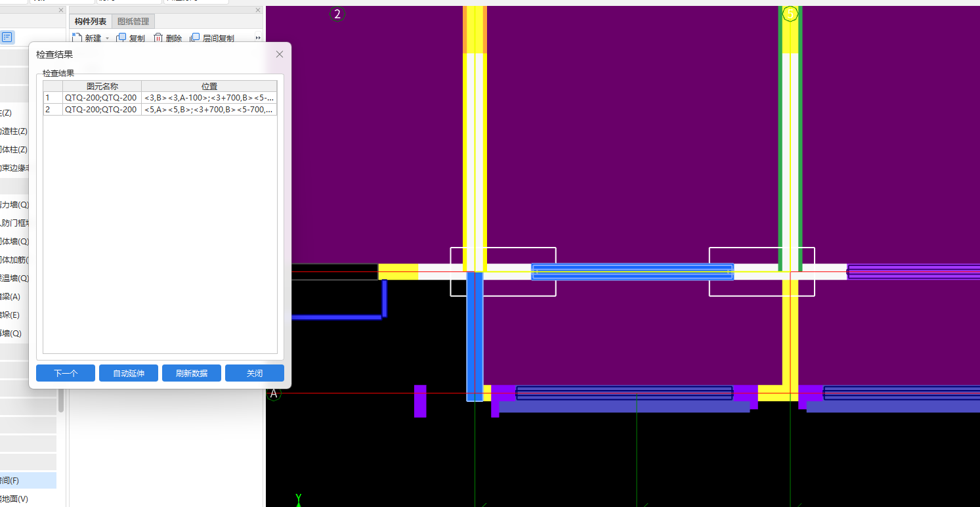Close the component list panel
The image size is (980, 507).
[x=257, y=11]
